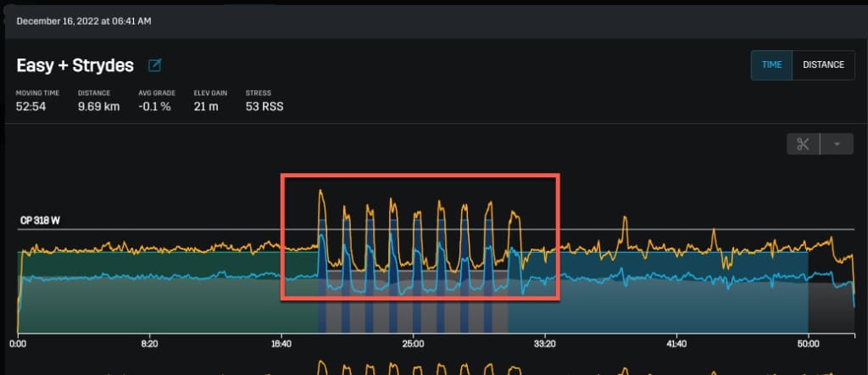Select the 41:40 timeline label
The height and width of the screenshot is (375, 868).
[x=676, y=344]
